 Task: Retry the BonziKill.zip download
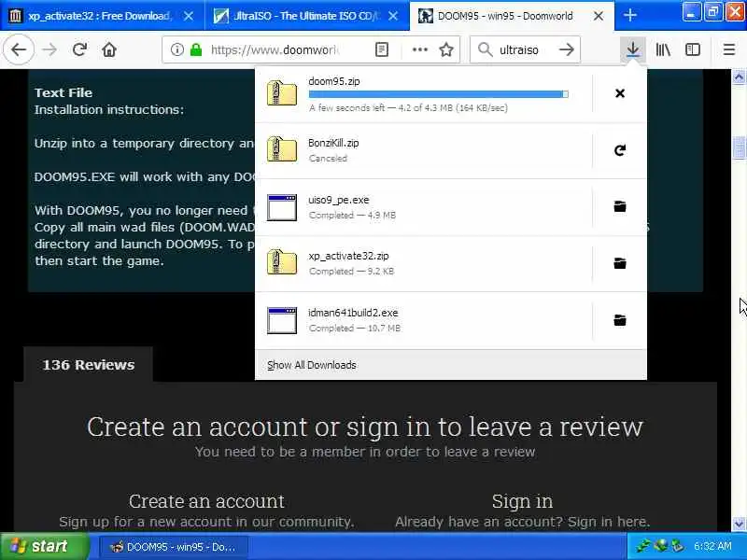click(620, 150)
